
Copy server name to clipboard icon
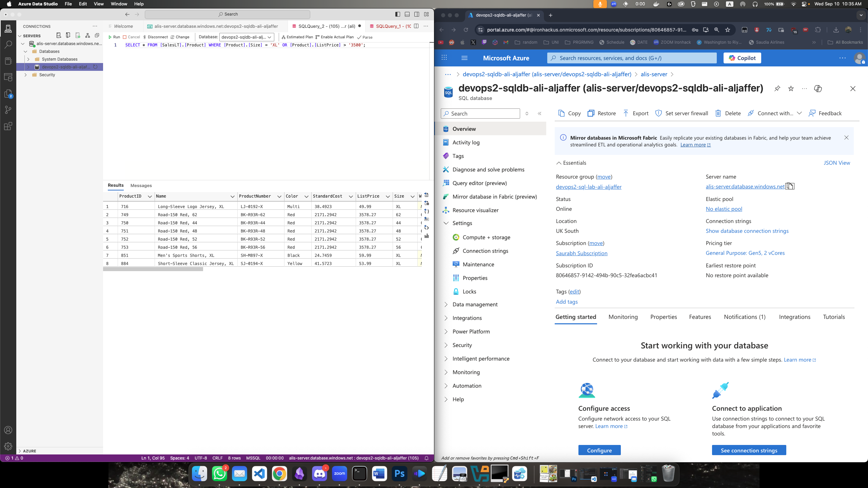[790, 186]
